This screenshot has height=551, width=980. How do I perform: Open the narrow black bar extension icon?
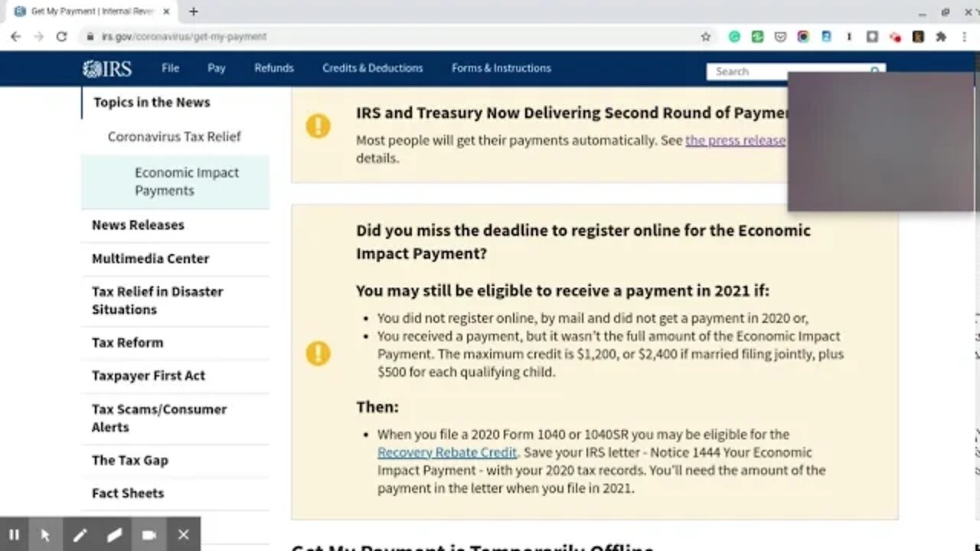click(x=849, y=36)
